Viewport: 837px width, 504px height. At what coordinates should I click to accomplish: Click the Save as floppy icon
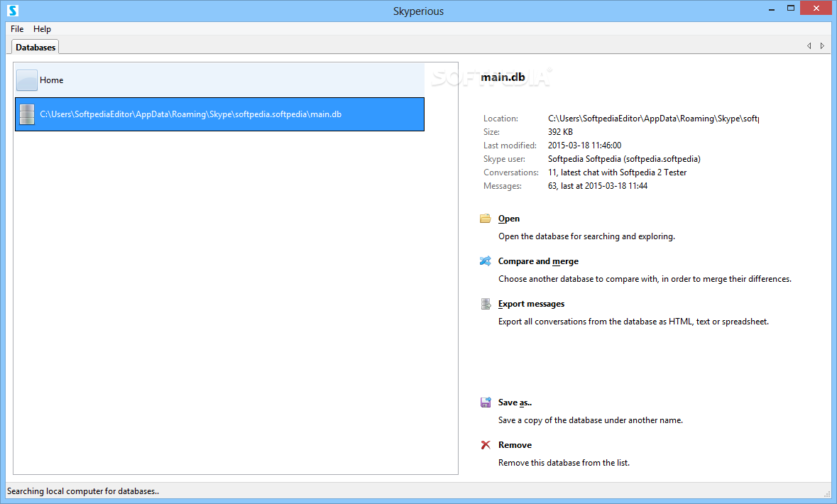coord(485,402)
